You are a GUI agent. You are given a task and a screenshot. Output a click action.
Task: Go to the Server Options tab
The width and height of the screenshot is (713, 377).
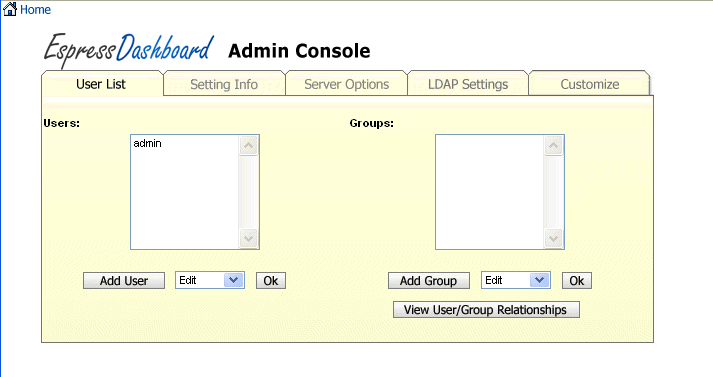pyautogui.click(x=346, y=84)
